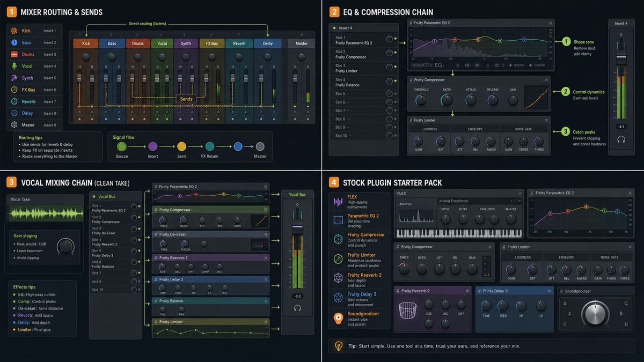Open the Analog Excellence preset selector in FLEX
The width and height of the screenshot is (644, 362).
479,201
